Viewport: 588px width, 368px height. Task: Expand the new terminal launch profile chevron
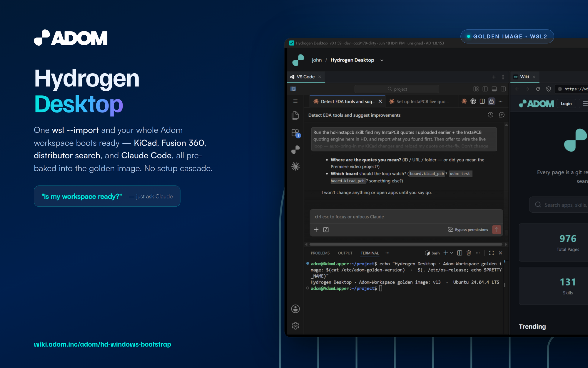click(x=452, y=253)
